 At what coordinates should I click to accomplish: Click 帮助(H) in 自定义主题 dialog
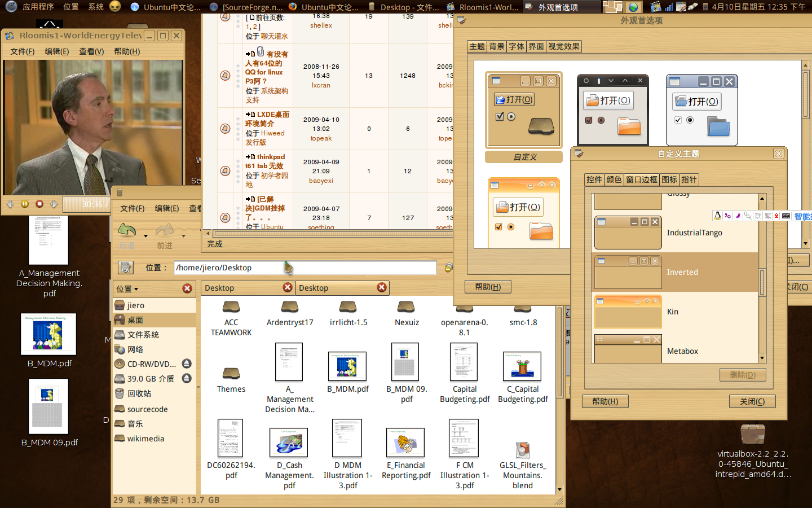tap(605, 401)
